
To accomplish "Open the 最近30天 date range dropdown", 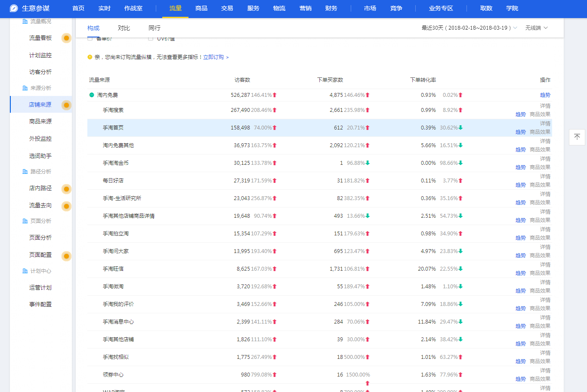I will 469,28.
